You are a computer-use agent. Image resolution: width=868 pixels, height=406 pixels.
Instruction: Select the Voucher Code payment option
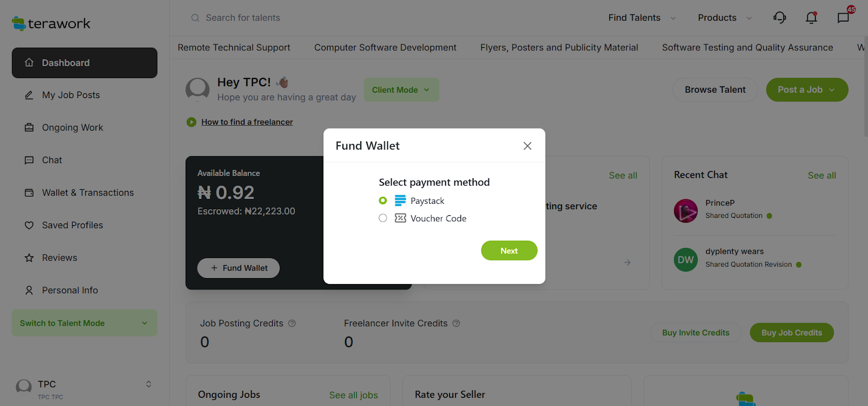pyautogui.click(x=383, y=218)
